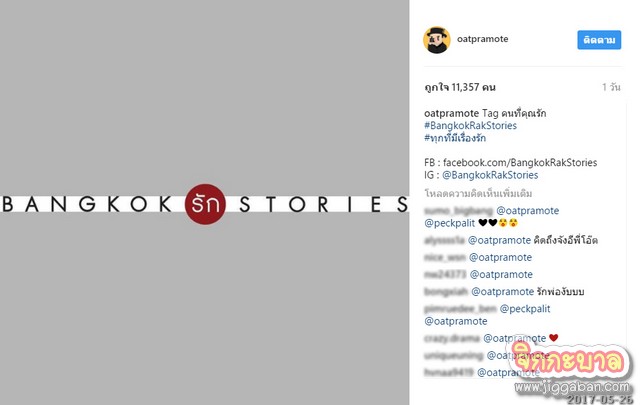Open @peckpalit in the pimruedee comment
Image resolution: width=640 pixels, height=405 pixels.
point(525,309)
